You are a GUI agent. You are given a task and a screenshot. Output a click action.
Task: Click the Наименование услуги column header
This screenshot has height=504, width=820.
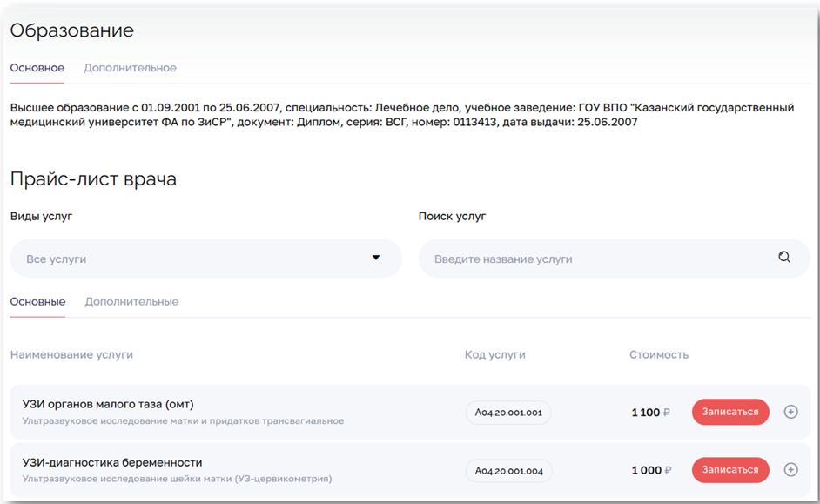pyautogui.click(x=71, y=354)
